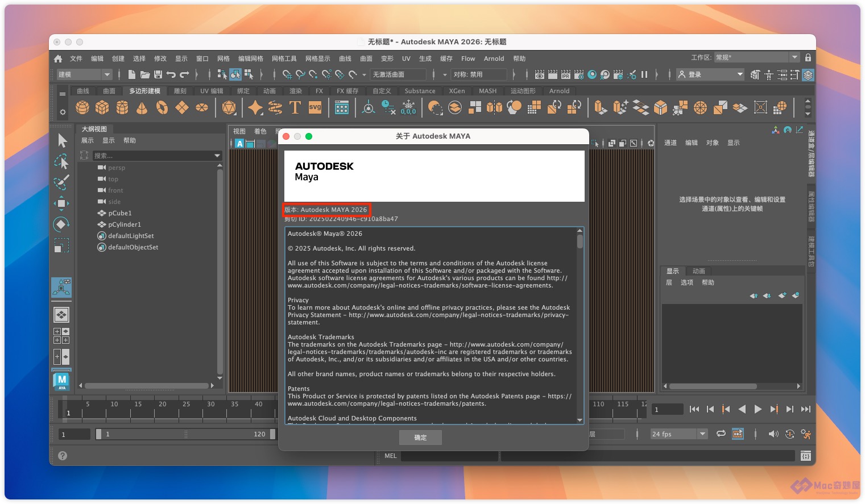
Task: Open the Arnold menu in menu bar
Action: (494, 59)
